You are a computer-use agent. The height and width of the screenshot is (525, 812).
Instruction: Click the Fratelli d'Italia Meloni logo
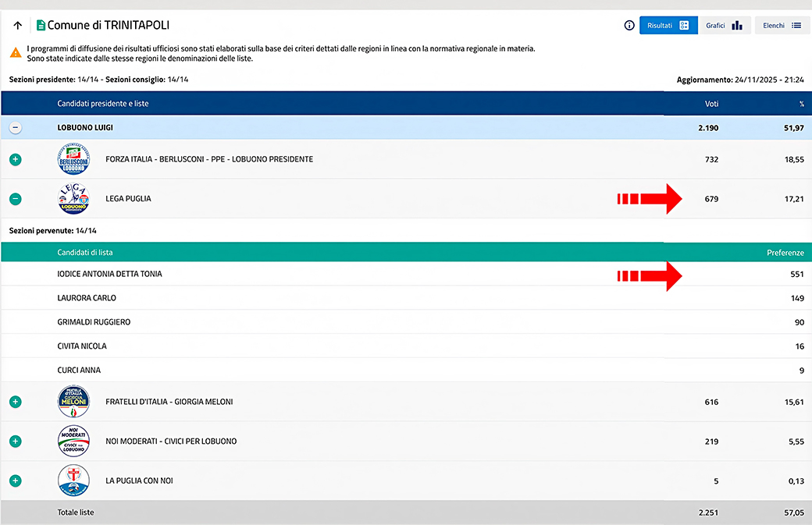click(73, 402)
